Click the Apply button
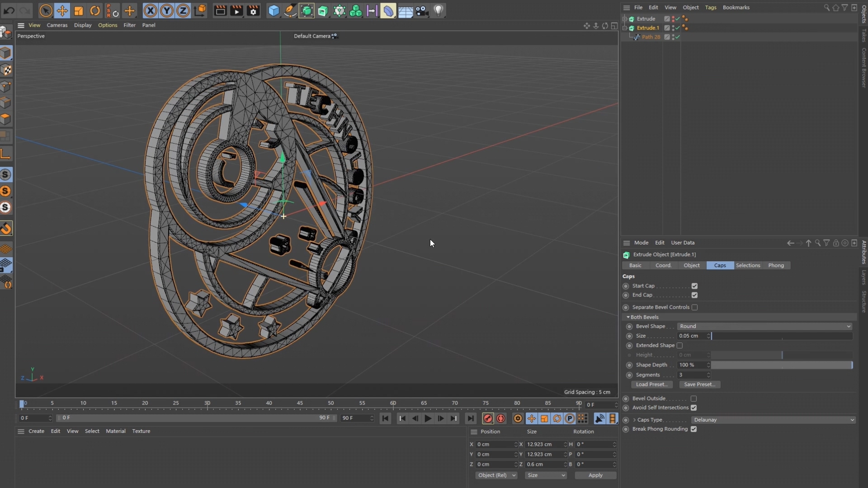The height and width of the screenshot is (488, 868). point(595,475)
